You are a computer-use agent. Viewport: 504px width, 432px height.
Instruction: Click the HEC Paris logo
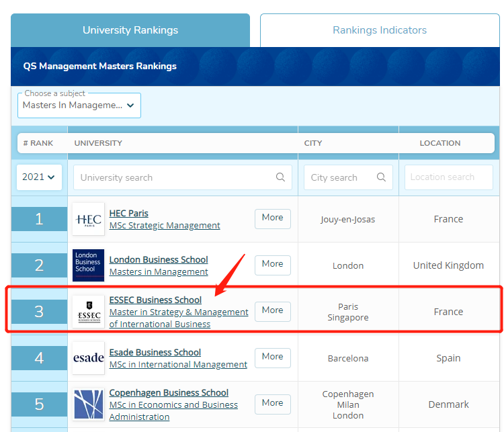[89, 219]
